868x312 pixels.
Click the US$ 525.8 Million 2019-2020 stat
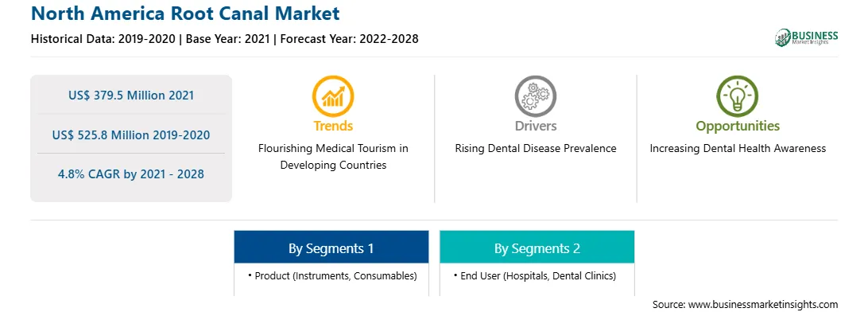point(131,135)
